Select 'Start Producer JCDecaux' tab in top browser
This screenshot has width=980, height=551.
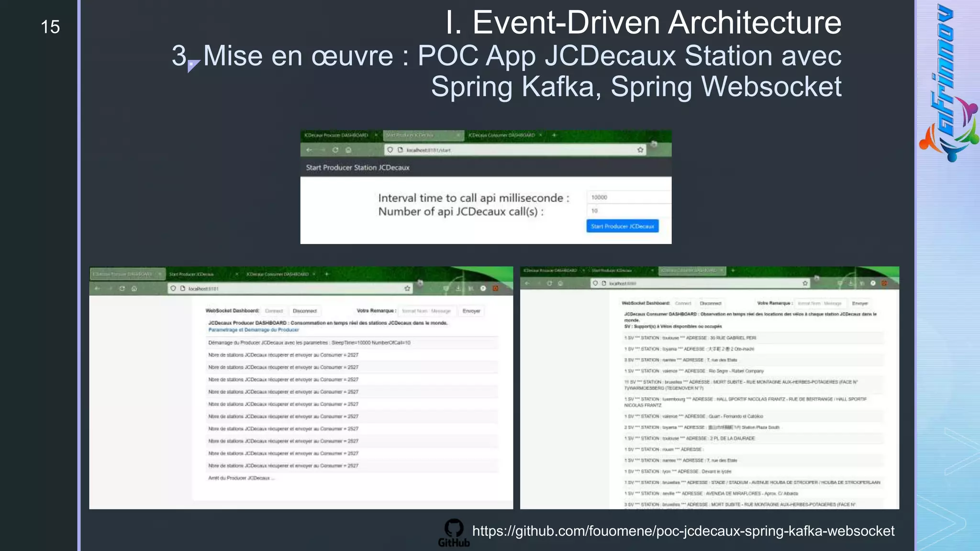tap(423, 135)
